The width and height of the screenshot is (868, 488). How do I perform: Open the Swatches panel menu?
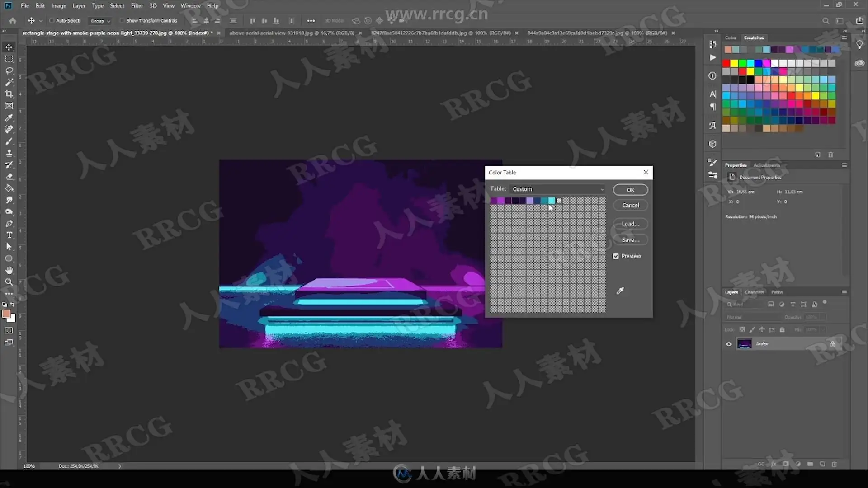(x=844, y=38)
